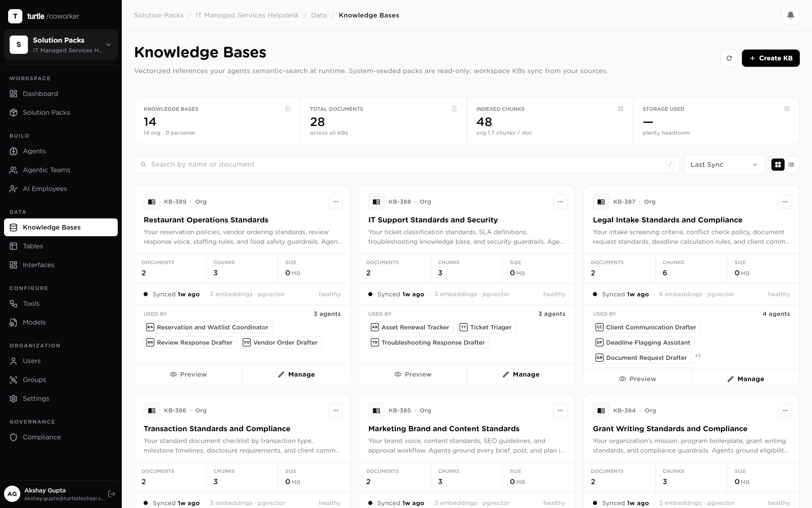This screenshot has height=508, width=812.
Task: Click the turtle T logo icon
Action: 15,16
